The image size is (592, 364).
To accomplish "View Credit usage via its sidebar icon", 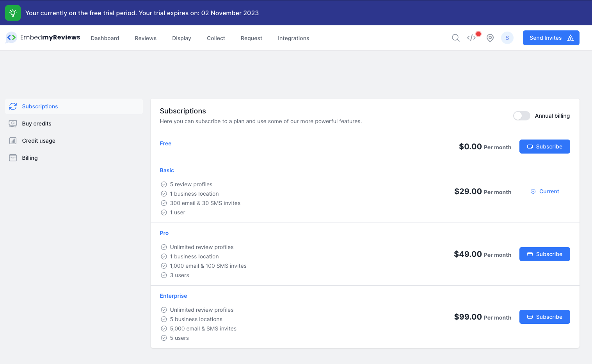I will point(39,141).
